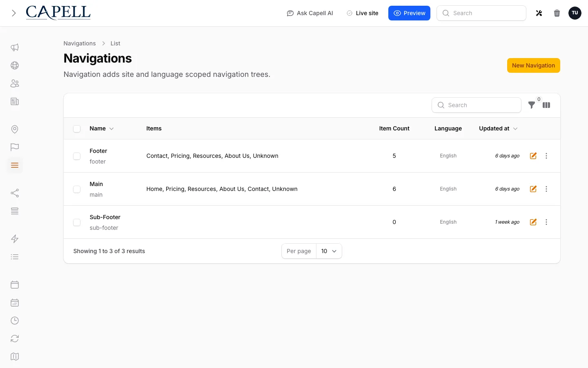Toggle table columns icon
Viewport: 588px width, 368px height.
click(x=546, y=105)
